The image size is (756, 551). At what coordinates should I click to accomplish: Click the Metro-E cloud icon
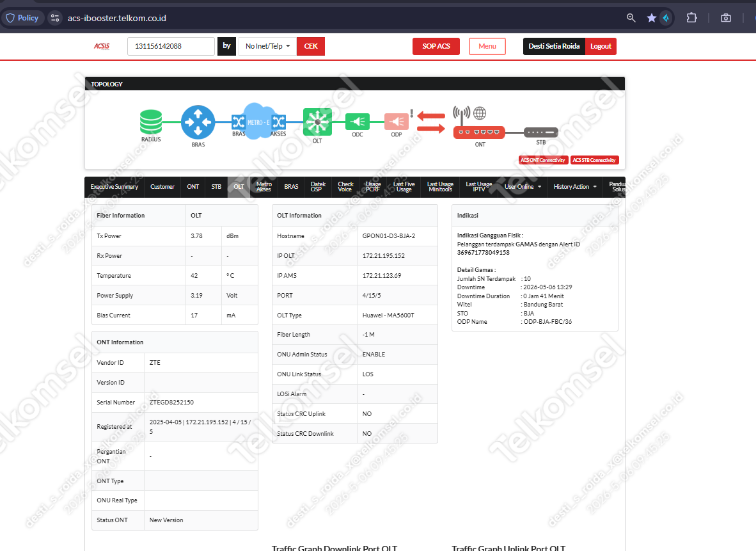click(258, 122)
